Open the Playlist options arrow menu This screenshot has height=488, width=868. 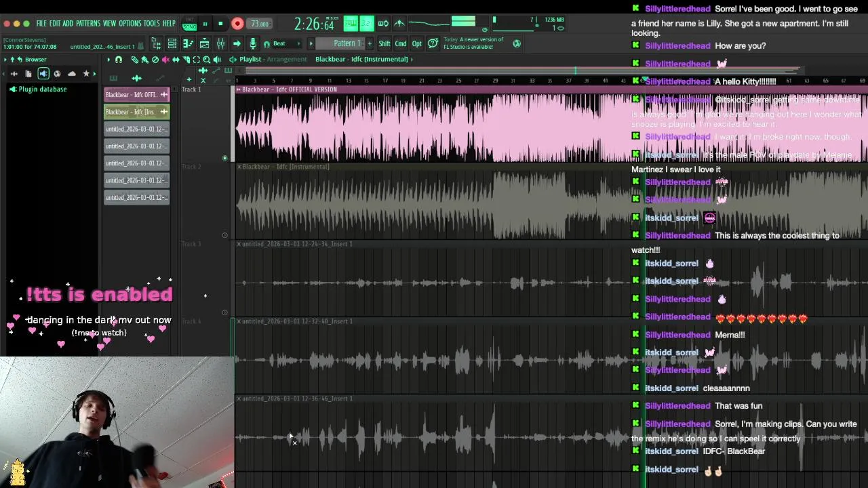[108, 60]
